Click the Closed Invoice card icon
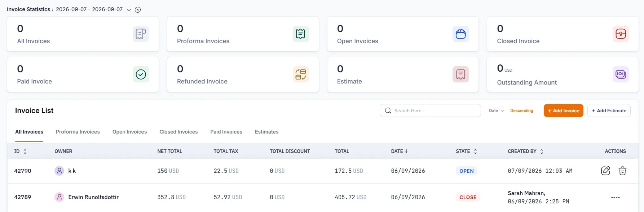 coord(621,34)
